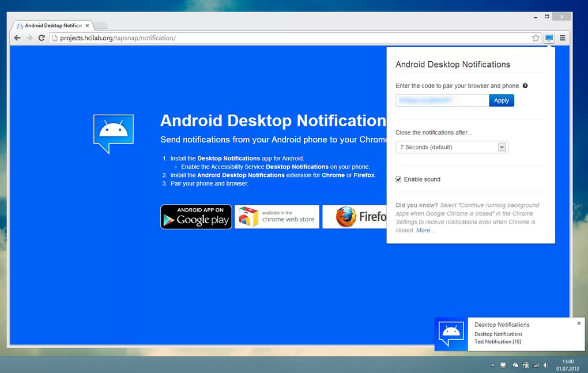
Task: Click the Chrome link in step 2
Action: [333, 175]
